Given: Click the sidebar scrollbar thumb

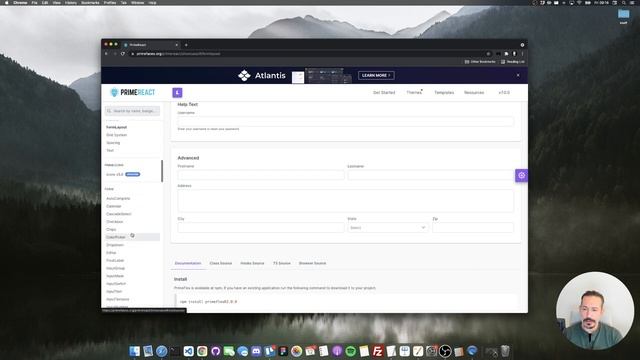Looking at the screenshot, I should 162,171.
